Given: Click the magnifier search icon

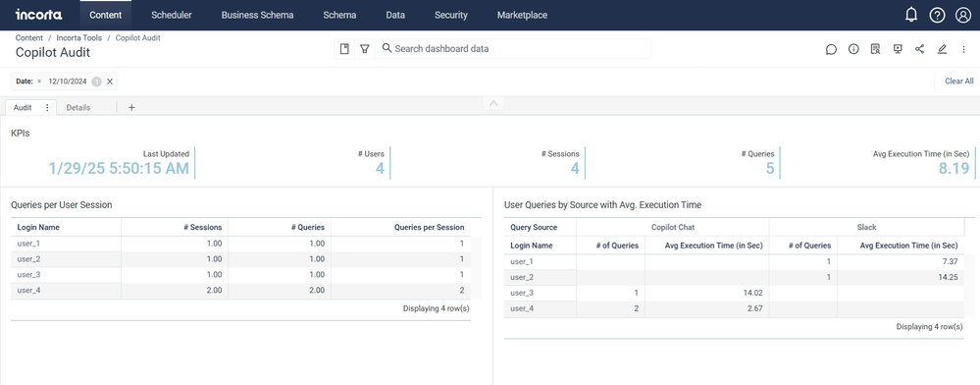Looking at the screenshot, I should point(387,48).
